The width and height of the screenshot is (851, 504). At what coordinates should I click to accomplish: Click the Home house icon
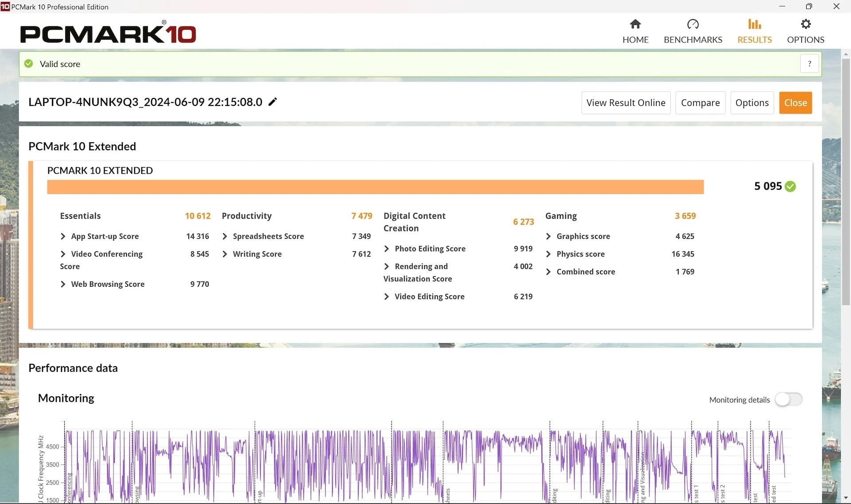pyautogui.click(x=635, y=24)
